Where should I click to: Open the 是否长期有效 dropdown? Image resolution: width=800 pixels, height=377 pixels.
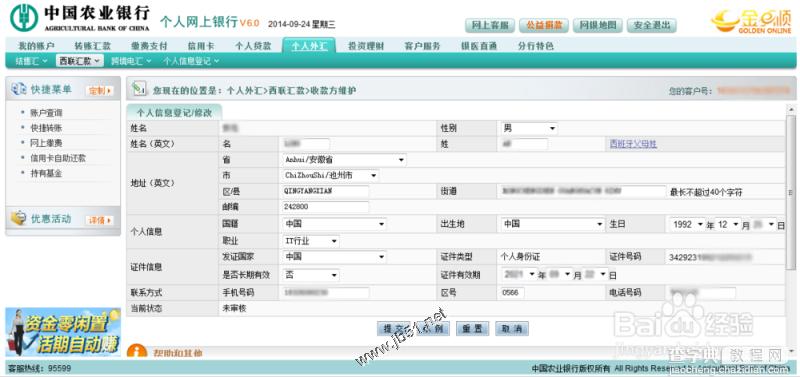tap(311, 275)
